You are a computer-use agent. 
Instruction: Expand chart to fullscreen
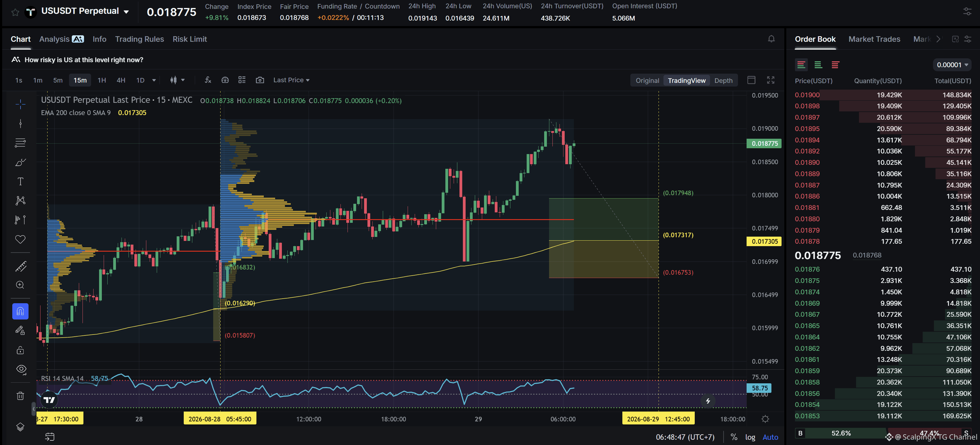(x=771, y=80)
